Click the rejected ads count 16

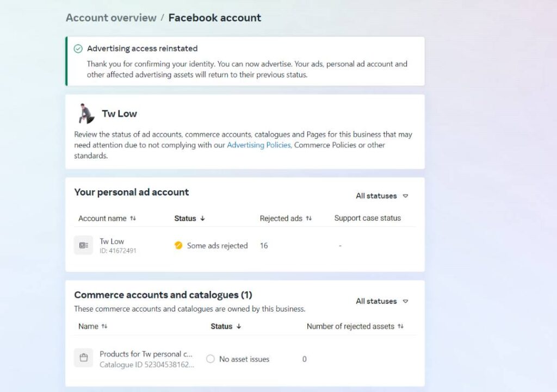264,246
